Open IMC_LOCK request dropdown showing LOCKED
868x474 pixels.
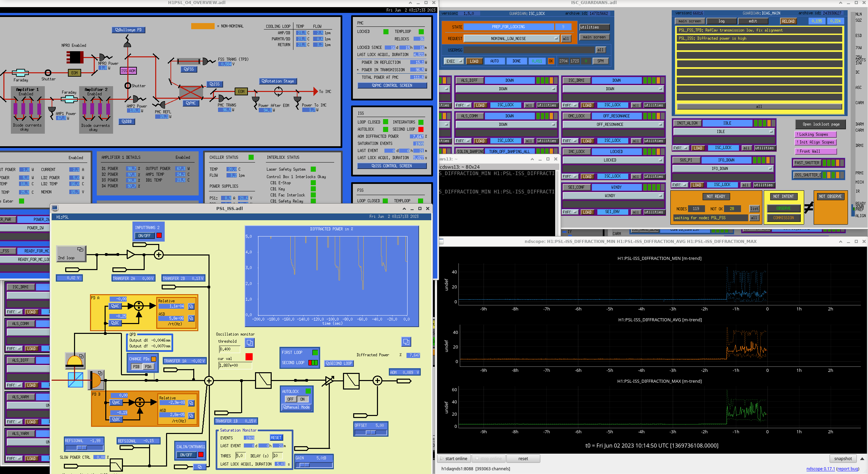613,160
